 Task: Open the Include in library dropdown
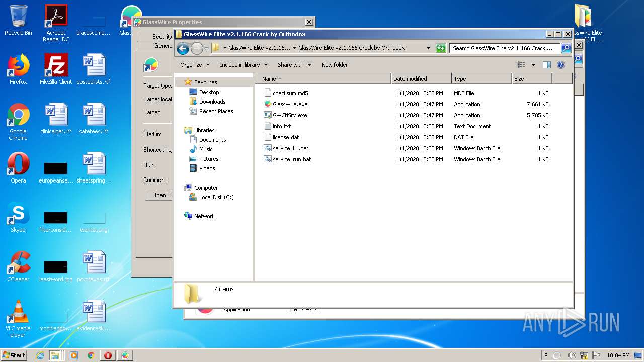click(x=244, y=65)
